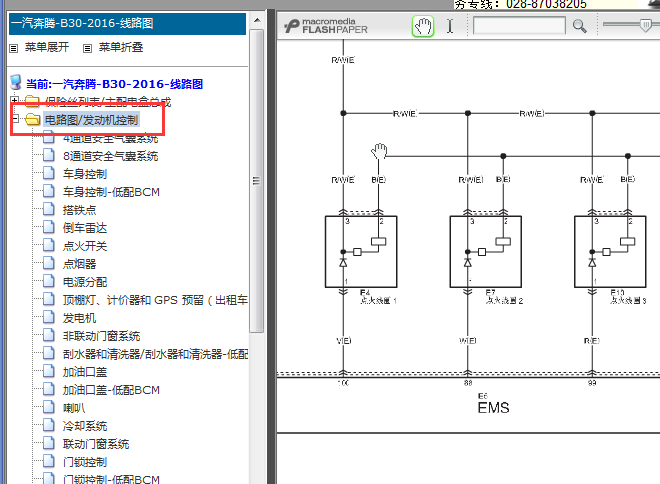Screen dimensions: 660x484
Task: Open the 车身控制 diagram entry
Action: (x=85, y=174)
